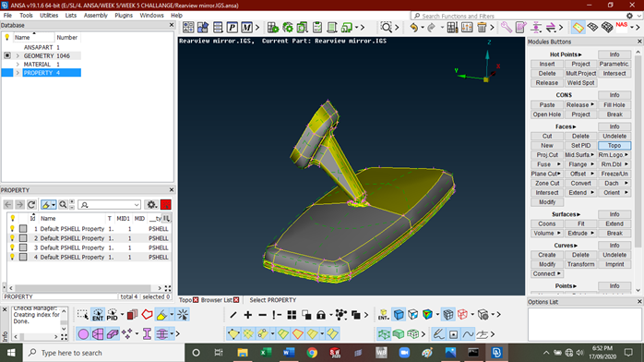
Task: Open the Utilities menu
Action: point(49,15)
